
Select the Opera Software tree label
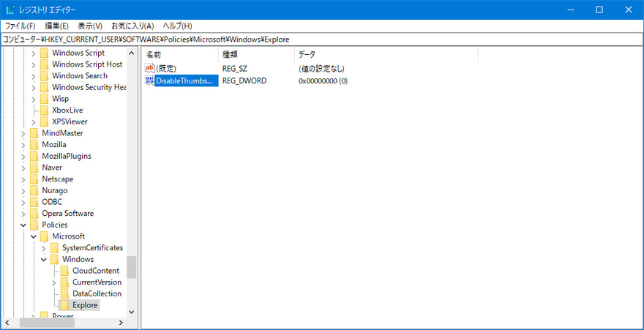coord(68,214)
